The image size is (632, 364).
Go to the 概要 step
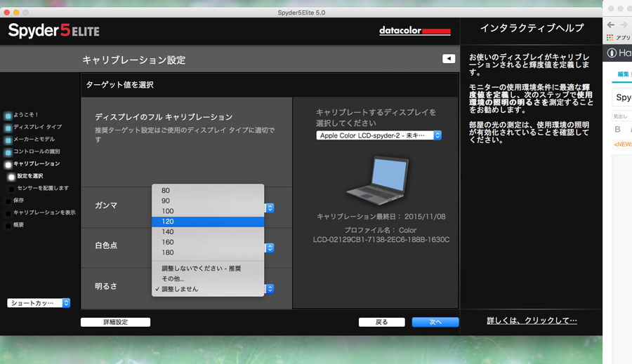pyautogui.click(x=18, y=224)
